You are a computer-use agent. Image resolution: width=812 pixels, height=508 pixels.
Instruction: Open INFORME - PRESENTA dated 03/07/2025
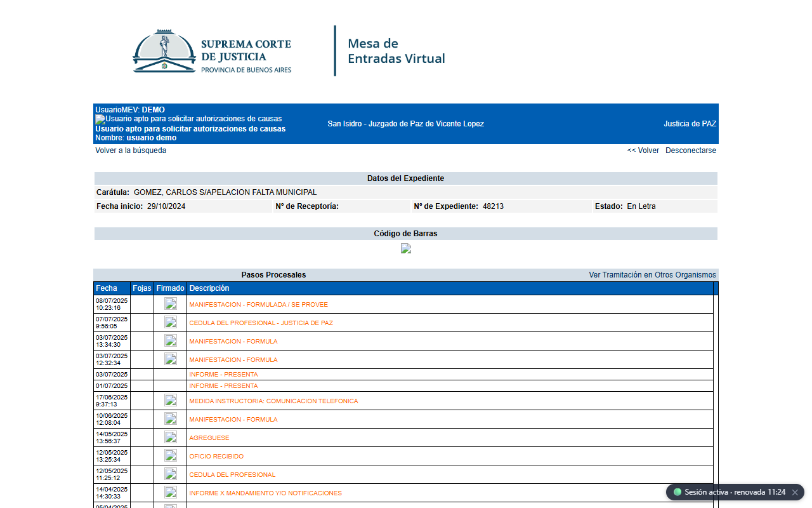point(223,375)
